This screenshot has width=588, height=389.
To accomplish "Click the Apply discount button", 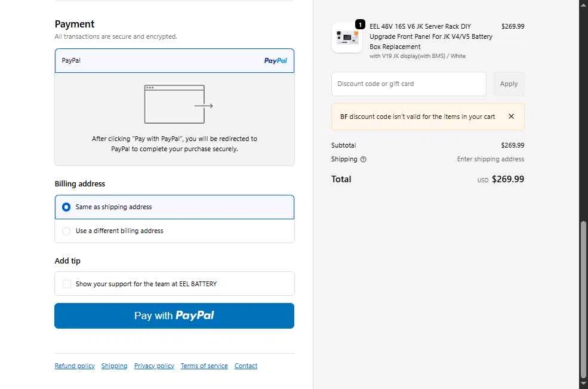I will [509, 84].
